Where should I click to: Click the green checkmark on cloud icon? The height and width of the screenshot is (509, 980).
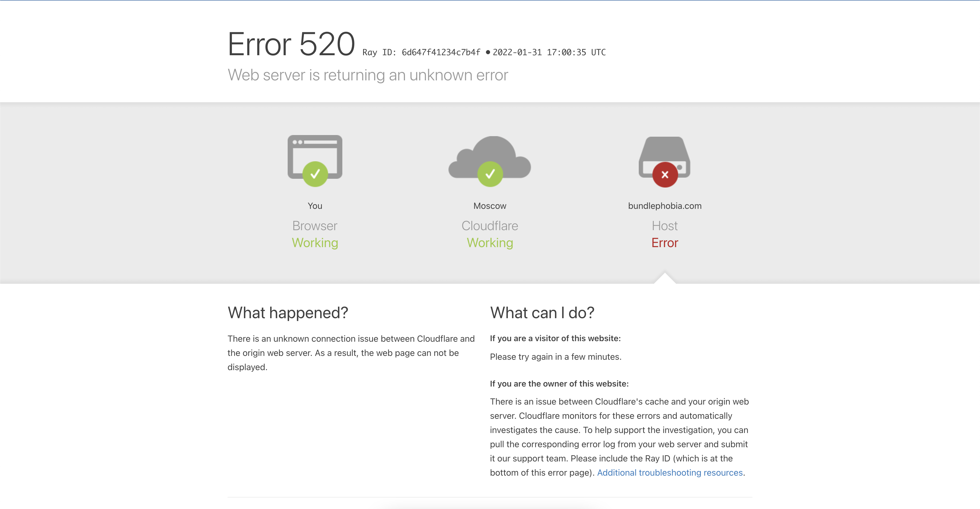click(x=490, y=174)
